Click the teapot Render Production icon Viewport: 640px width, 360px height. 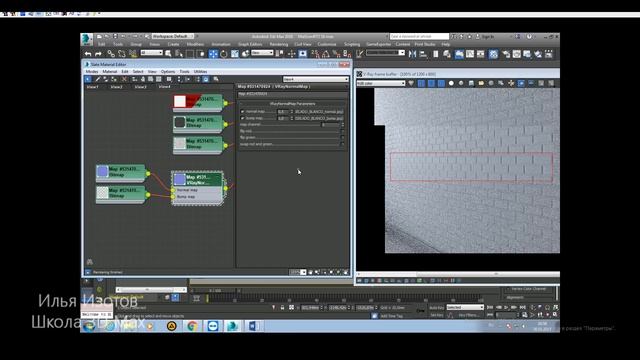click(527, 54)
